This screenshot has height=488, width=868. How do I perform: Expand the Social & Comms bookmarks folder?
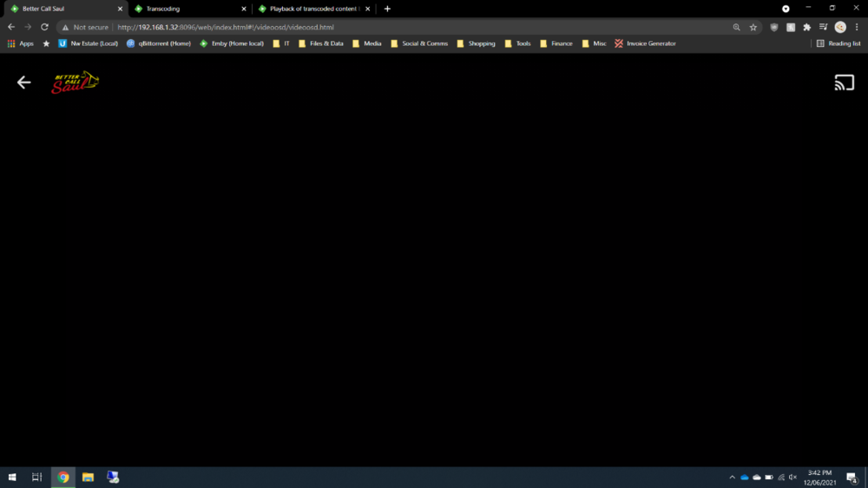(419, 43)
